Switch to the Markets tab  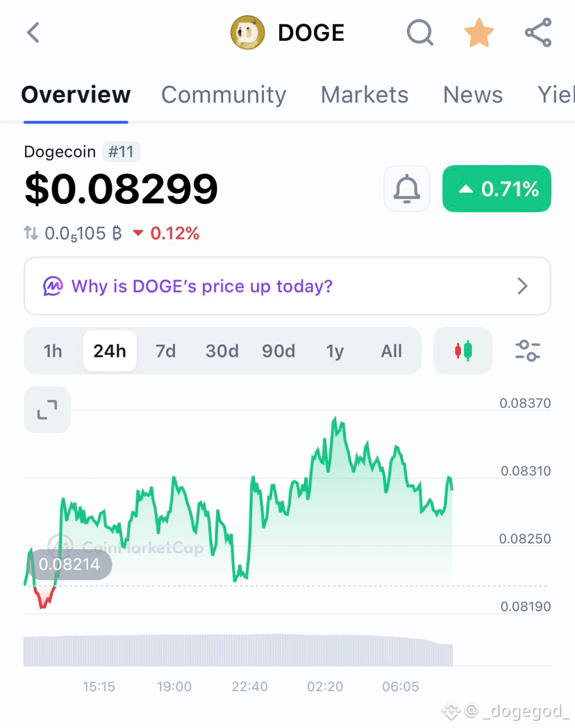pyautogui.click(x=364, y=94)
